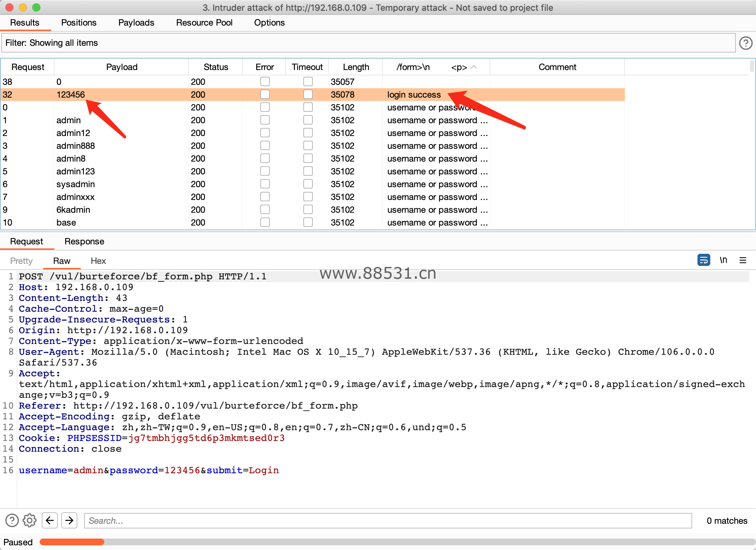Focus the Search... input field

click(388, 520)
